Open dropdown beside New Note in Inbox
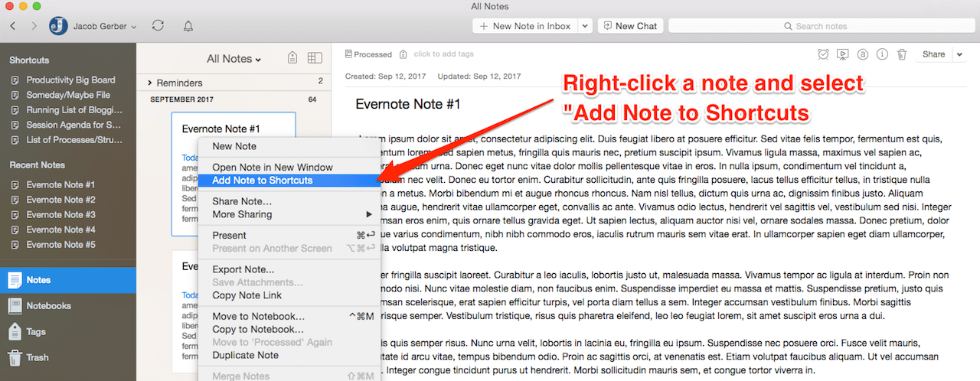980x381 pixels. (x=584, y=26)
